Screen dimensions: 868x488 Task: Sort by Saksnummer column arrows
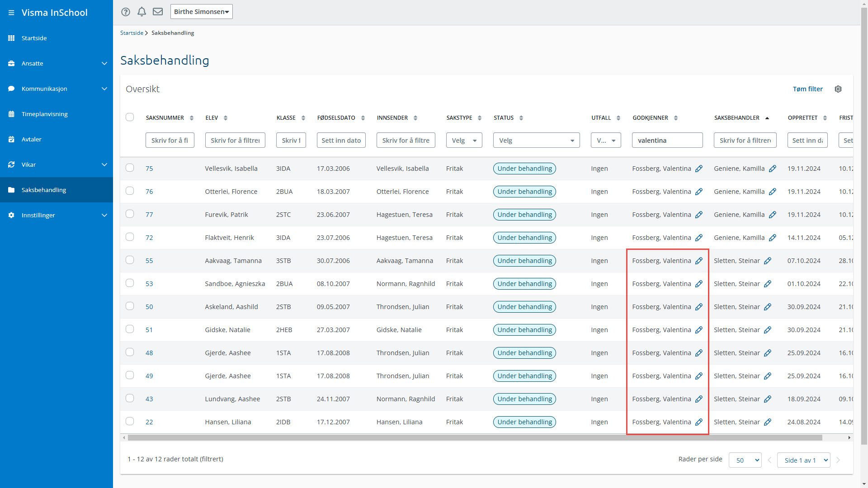(x=192, y=118)
